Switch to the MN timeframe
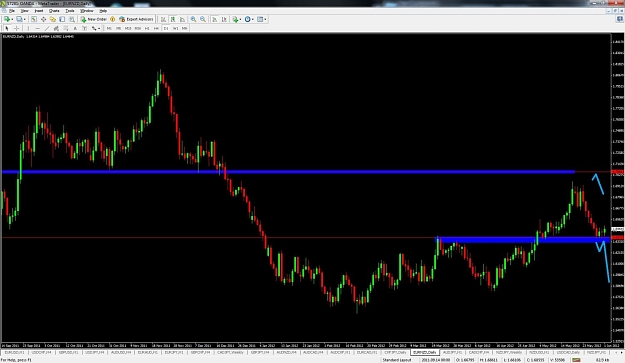 (x=185, y=28)
